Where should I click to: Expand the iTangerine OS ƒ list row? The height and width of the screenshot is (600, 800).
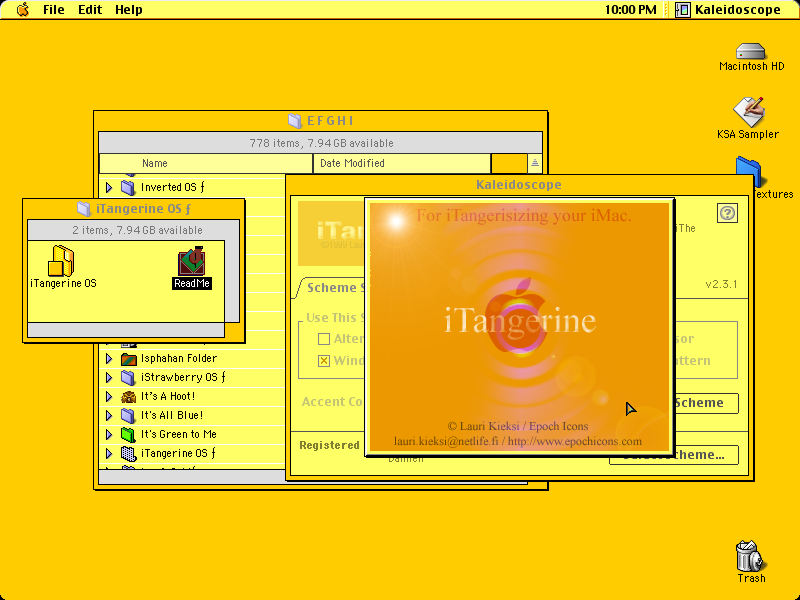point(109,453)
